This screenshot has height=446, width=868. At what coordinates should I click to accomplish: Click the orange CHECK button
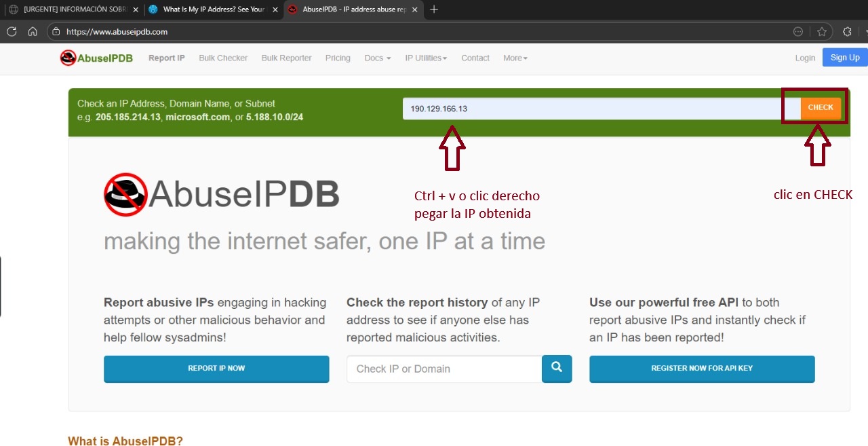click(x=821, y=108)
